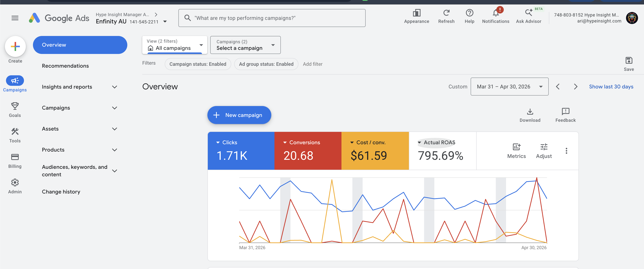Open Goals trophy icon
Image resolution: width=644 pixels, height=269 pixels.
tap(15, 106)
